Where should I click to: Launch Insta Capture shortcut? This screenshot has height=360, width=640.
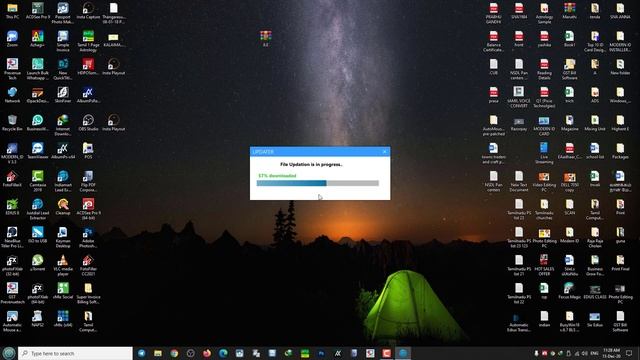click(x=88, y=11)
